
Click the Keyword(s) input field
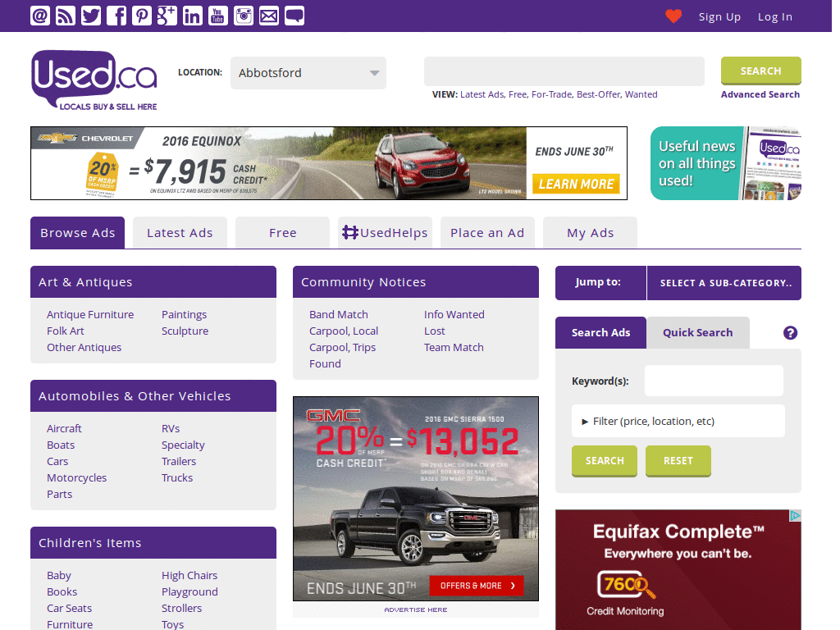[714, 381]
